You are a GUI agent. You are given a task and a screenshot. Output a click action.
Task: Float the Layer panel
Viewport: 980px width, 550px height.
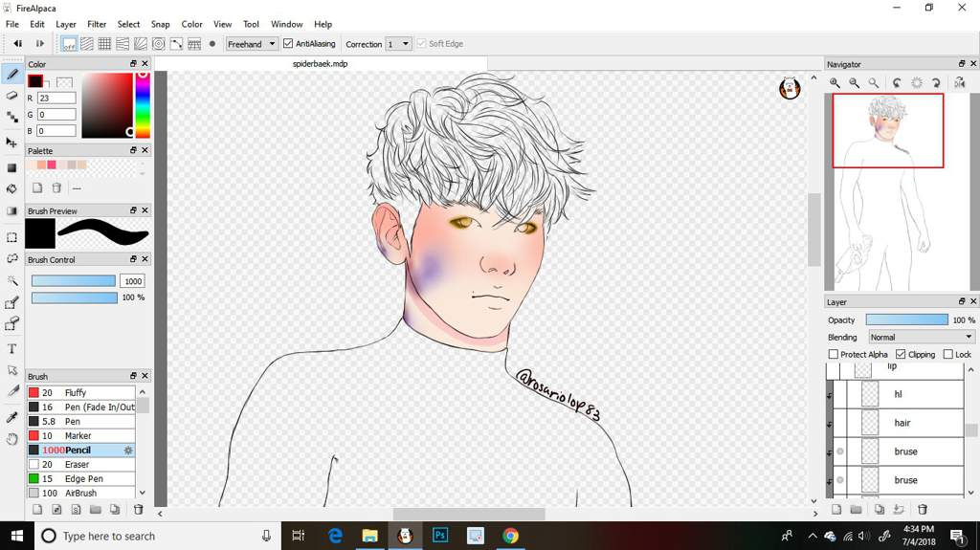tap(962, 301)
